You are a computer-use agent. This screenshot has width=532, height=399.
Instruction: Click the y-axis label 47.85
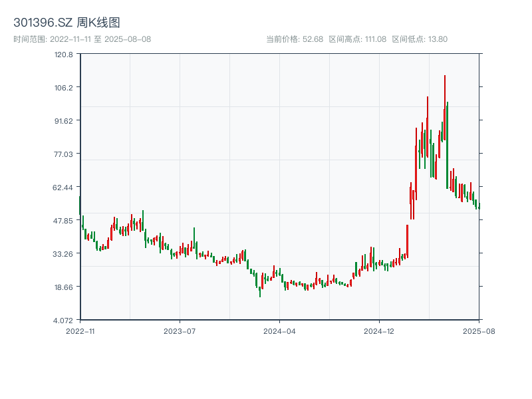click(63, 221)
